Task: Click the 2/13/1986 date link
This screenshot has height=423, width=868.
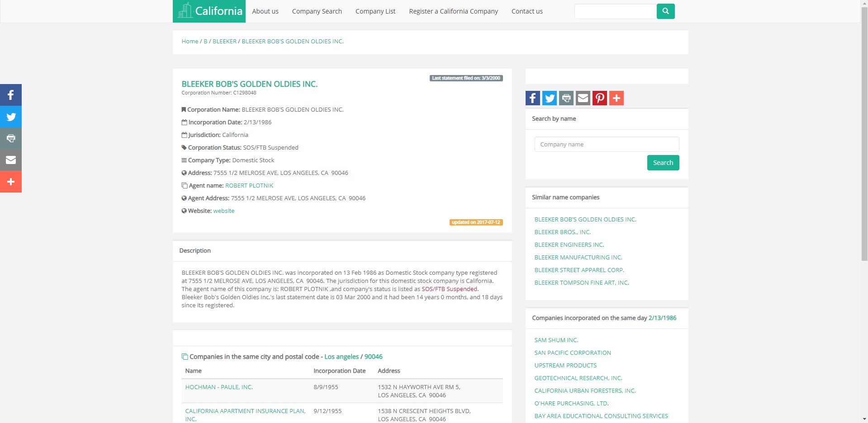Action: [x=662, y=318]
